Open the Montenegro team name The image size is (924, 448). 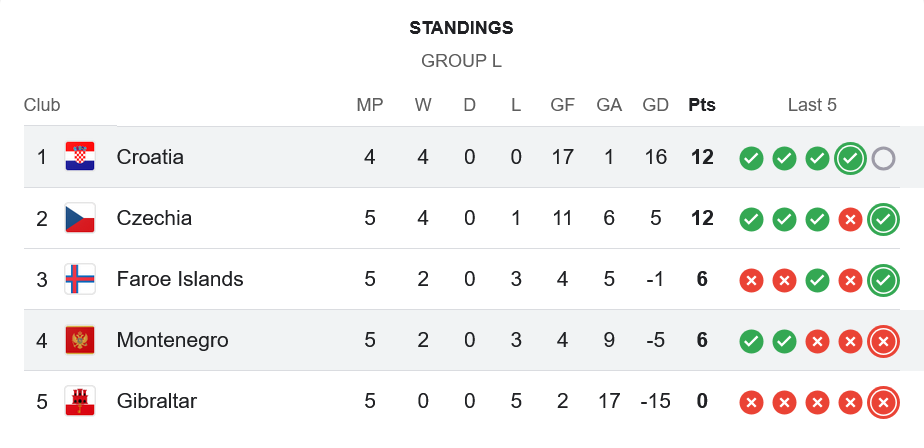[x=172, y=340]
